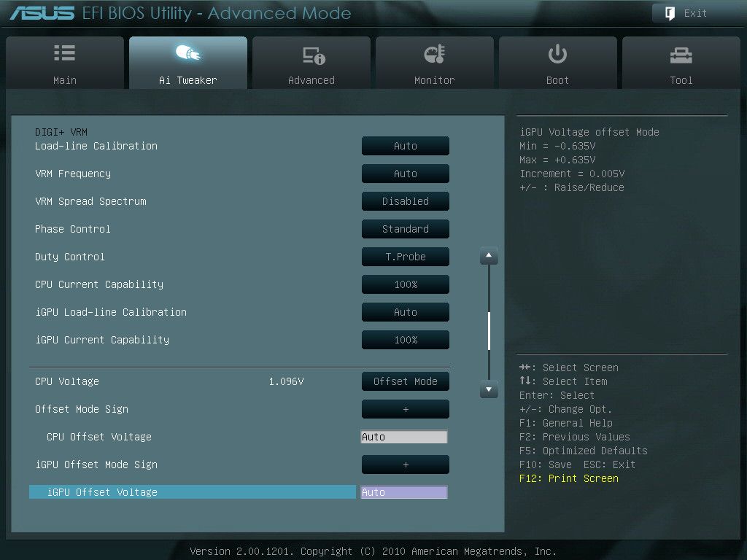Switch to the Ai Tweaker tab
This screenshot has width=747, height=560.
click(x=188, y=63)
